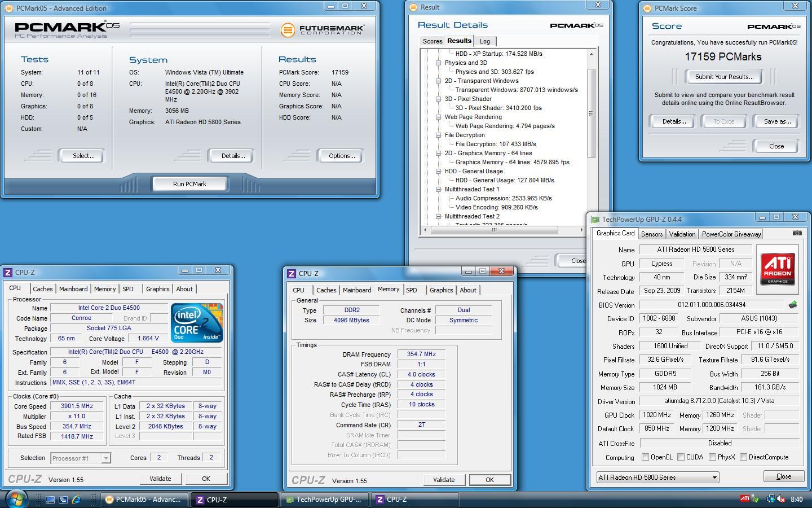This screenshot has height=508, width=812.
Task: Click GPU-Z Driver Version field
Action: 720,401
